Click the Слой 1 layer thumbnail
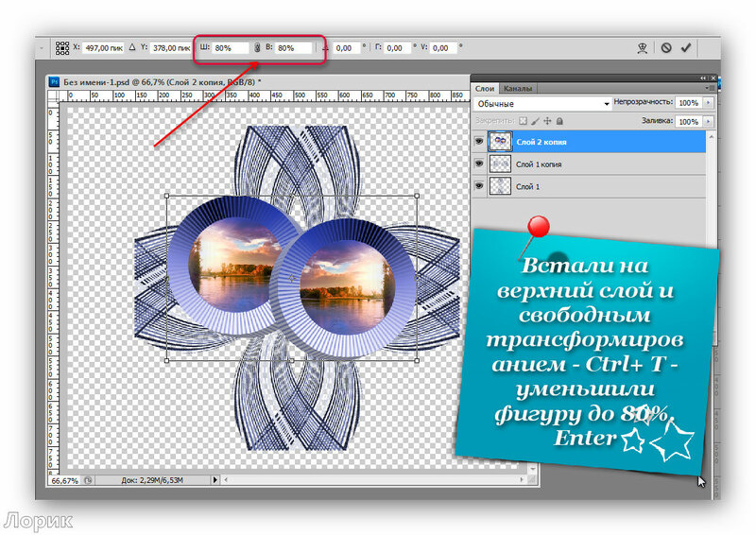 click(x=500, y=186)
